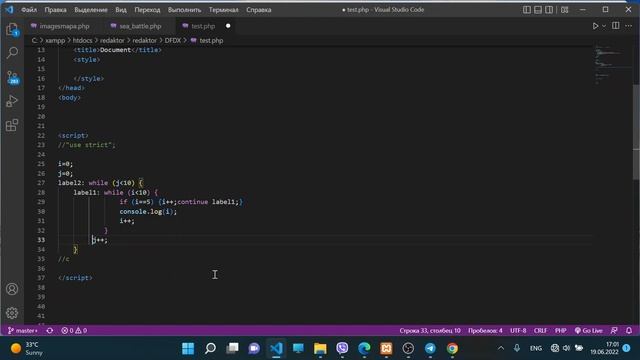This screenshot has width=640, height=360.
Task: Open File Explorer from taskbar
Action: (x=320, y=348)
